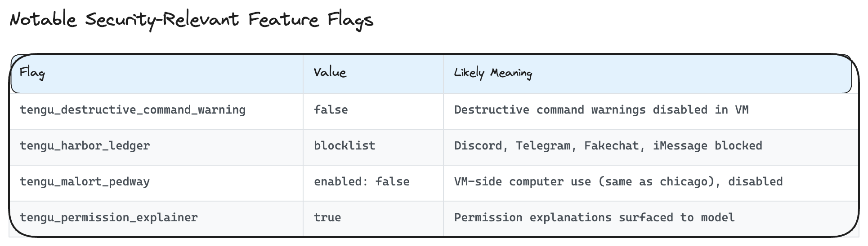Screen dimensions: 868x246
Task: Select the tengu_permission_explainer flag cell
Action: pyautogui.click(x=109, y=218)
